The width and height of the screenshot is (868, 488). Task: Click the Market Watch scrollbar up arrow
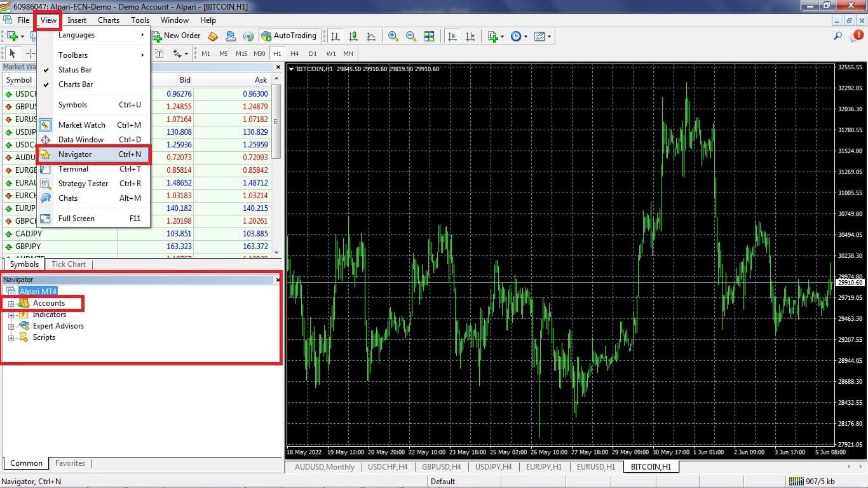(276, 79)
